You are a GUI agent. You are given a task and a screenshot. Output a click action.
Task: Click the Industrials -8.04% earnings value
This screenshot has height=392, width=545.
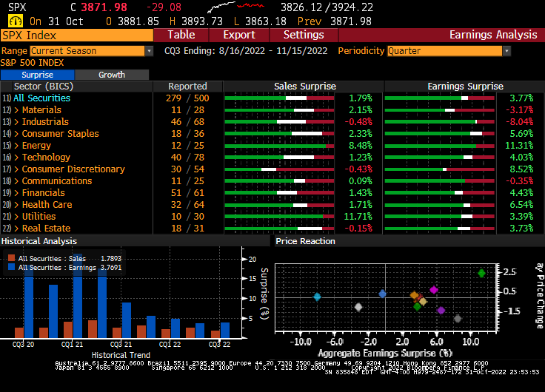pos(519,122)
